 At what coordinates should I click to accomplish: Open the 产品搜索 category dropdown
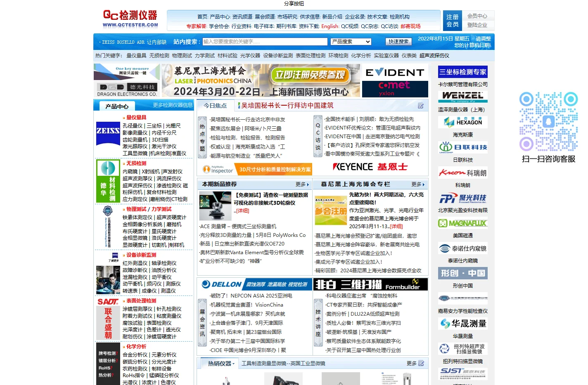(351, 42)
